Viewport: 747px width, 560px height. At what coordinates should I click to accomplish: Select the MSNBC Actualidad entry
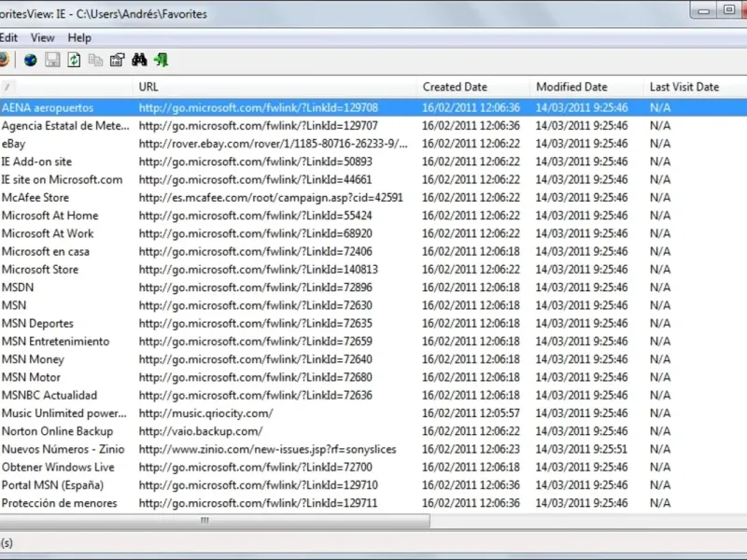49,395
